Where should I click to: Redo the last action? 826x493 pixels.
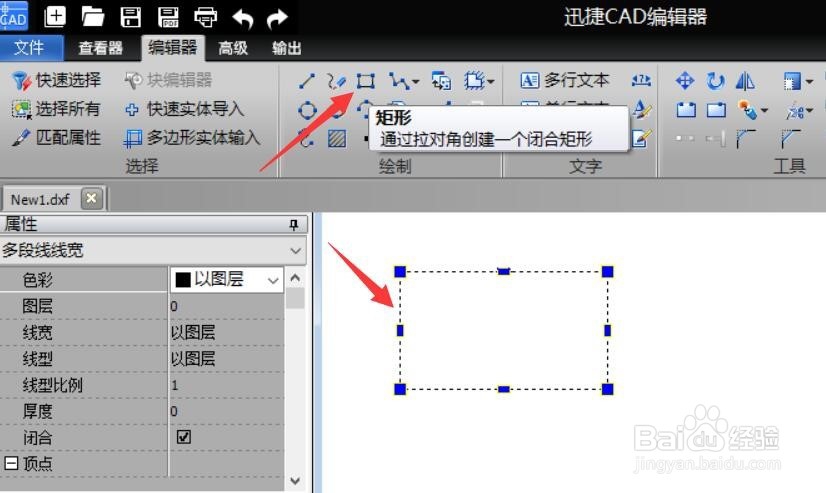point(277,19)
